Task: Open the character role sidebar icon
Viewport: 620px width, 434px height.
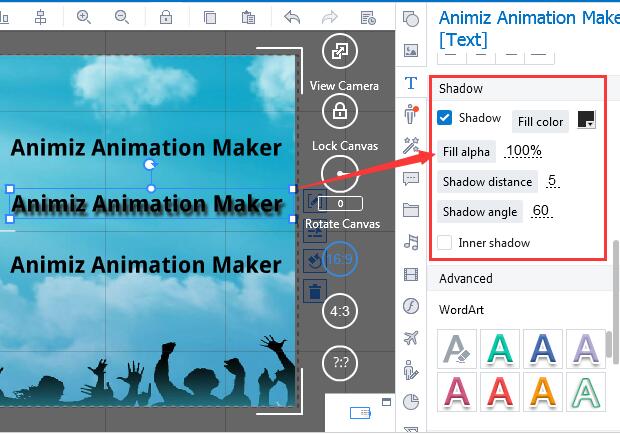Action: point(411,114)
